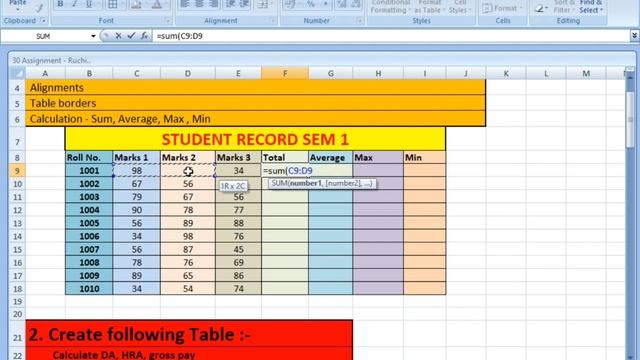Image resolution: width=640 pixels, height=360 pixels.
Task: Open the Insert Function fx icon
Action: pos(144,36)
